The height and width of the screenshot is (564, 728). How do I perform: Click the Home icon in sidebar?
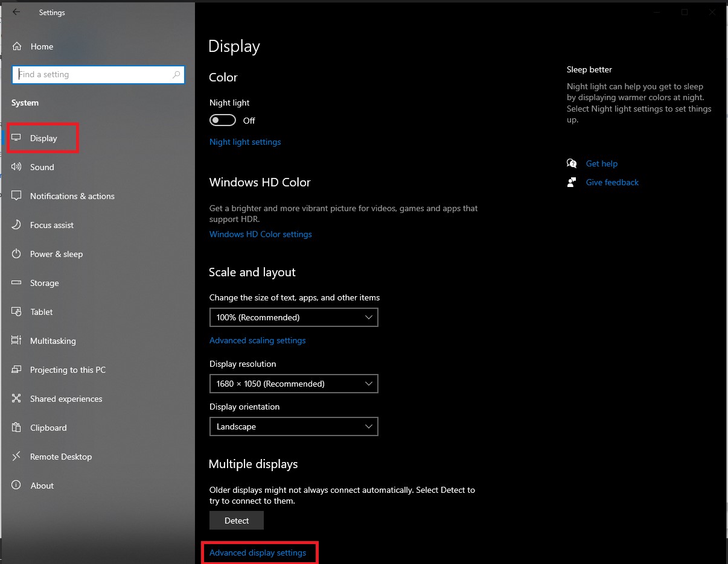(17, 46)
